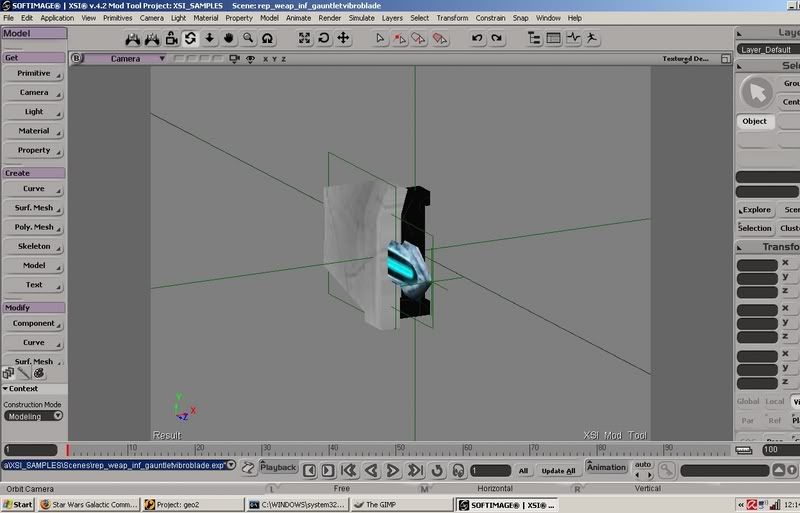The image size is (800, 513).
Task: Open the Construction Mode Modeling dropdown
Action: [x=34, y=416]
